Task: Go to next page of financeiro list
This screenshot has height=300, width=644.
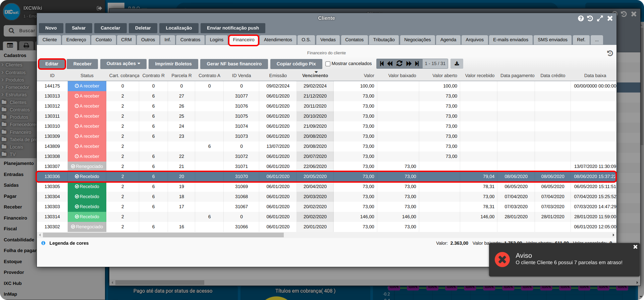Action: (409, 63)
